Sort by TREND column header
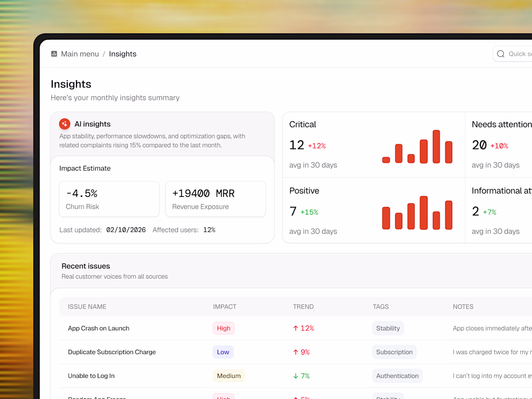 click(303, 307)
